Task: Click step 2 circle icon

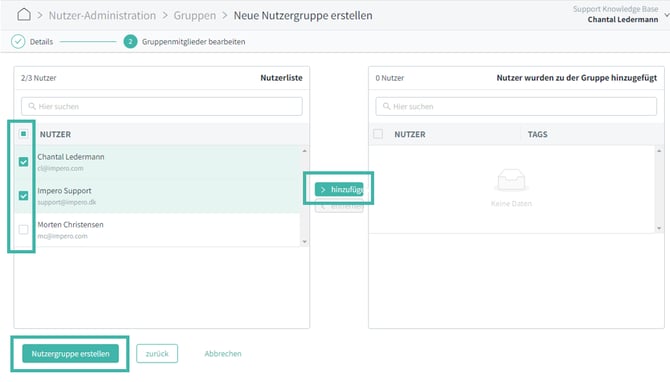Action: pyautogui.click(x=130, y=41)
